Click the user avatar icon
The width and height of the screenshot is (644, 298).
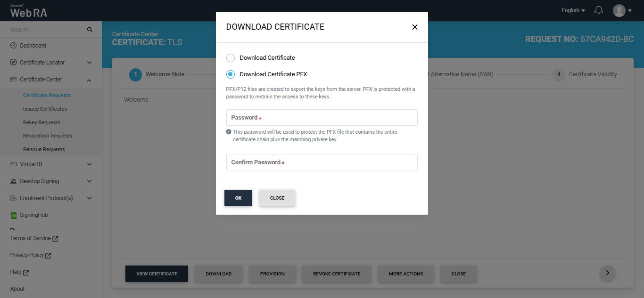pos(619,10)
